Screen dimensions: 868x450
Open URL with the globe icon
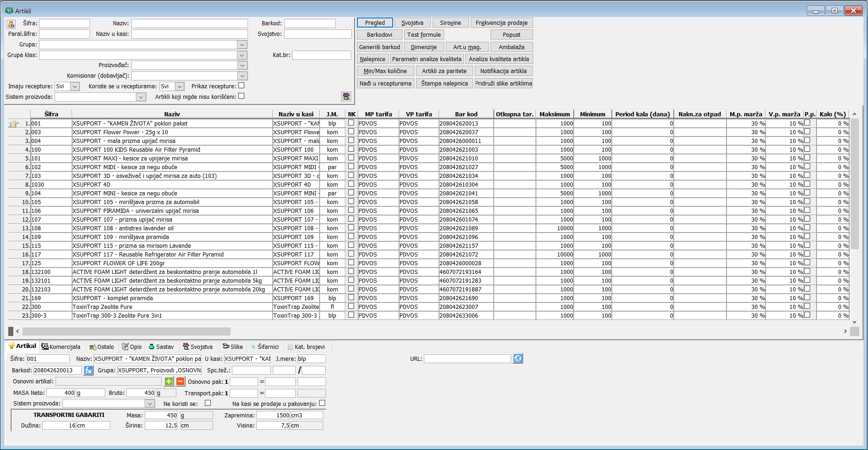[518, 359]
